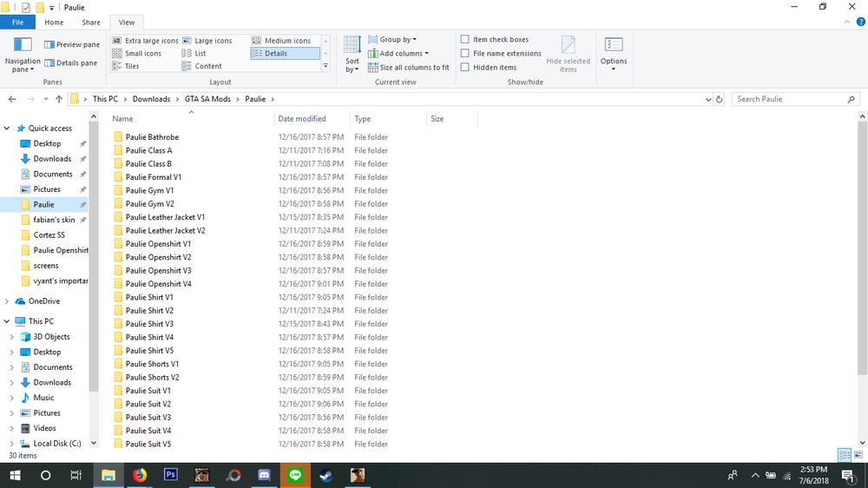Select Local Disk (C:) in navigation
Viewport: 868px width, 488px height.
coord(57,444)
